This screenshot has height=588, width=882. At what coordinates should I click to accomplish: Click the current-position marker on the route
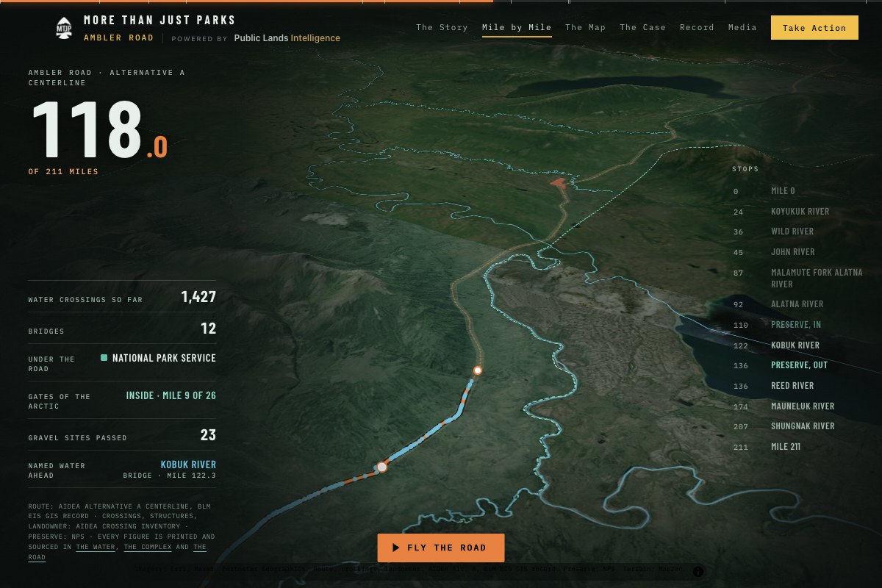click(381, 467)
